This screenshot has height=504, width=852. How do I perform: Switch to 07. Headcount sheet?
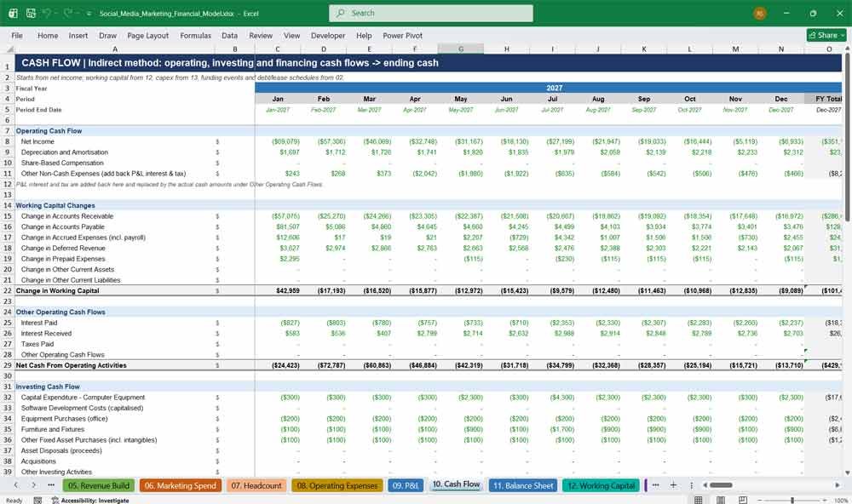click(256, 485)
